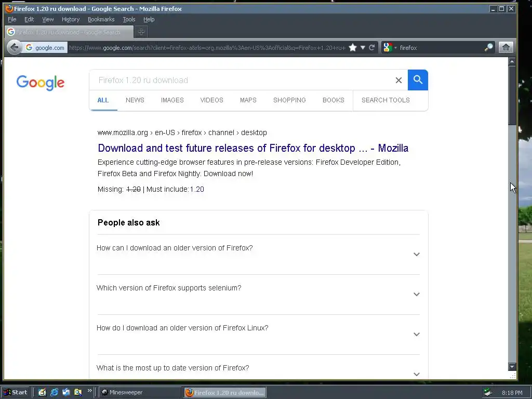532x399 pixels.
Task: Click the page scrollbar up arrow
Action: point(512,61)
